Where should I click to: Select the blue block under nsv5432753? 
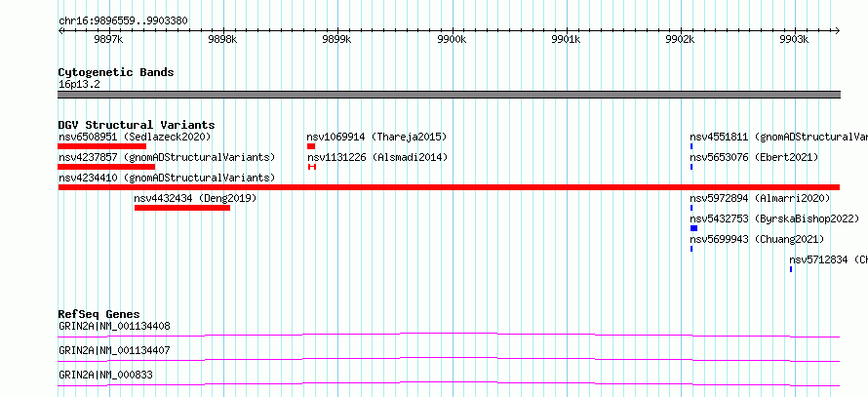693,228
